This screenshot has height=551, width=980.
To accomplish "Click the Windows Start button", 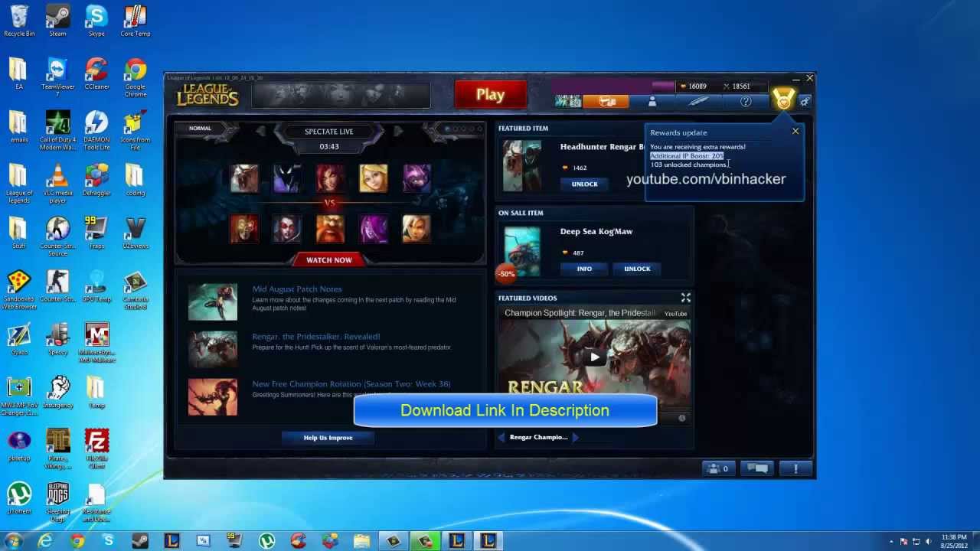I will pos(13,541).
